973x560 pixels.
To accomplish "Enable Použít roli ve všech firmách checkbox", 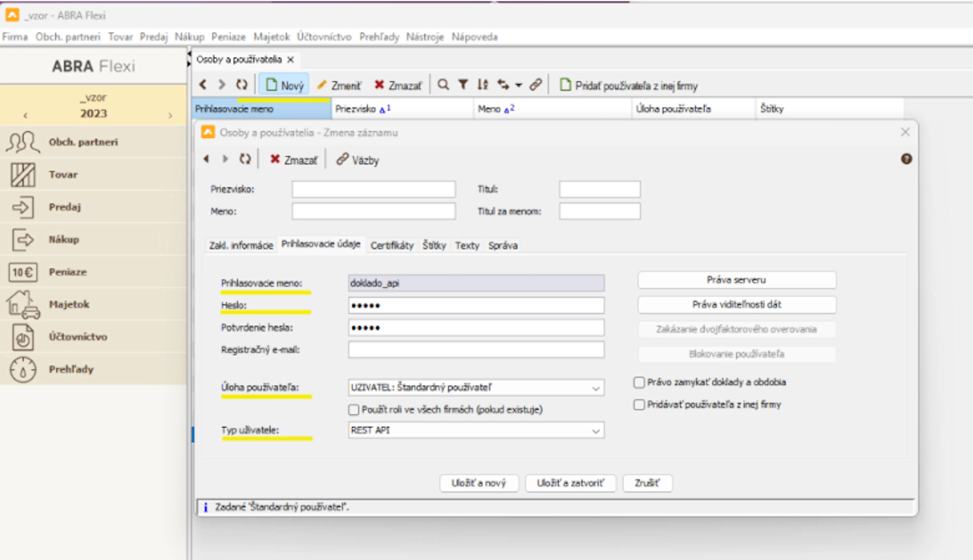I will pos(353,410).
